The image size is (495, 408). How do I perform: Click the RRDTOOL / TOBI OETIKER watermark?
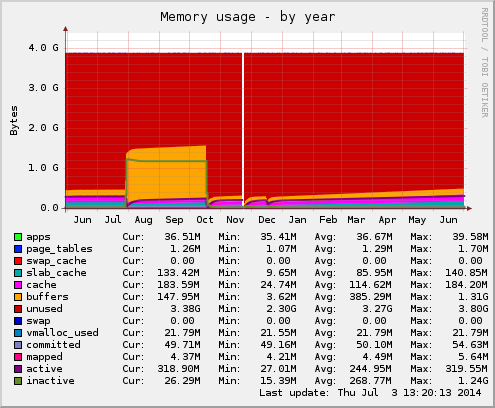tap(485, 63)
